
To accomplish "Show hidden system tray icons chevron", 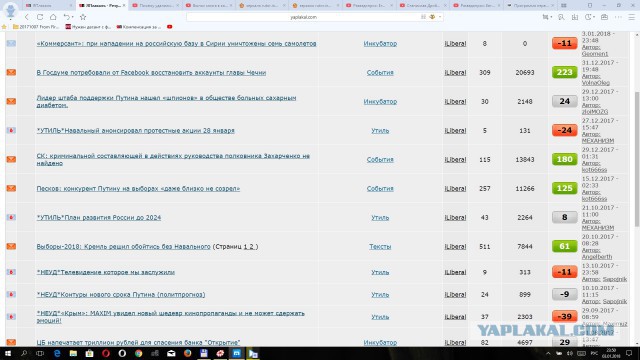I will click(x=548, y=353).
